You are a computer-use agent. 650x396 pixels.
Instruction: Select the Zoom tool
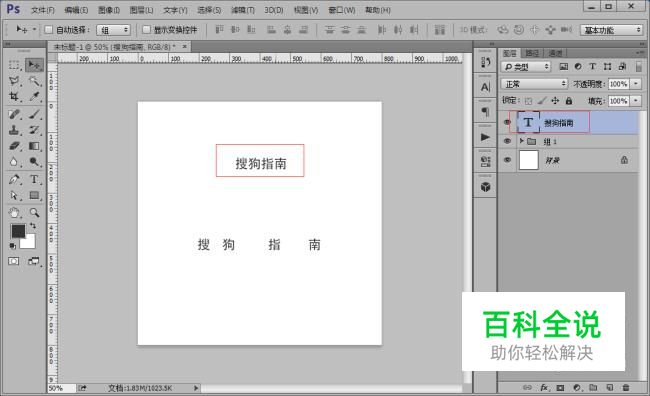34,213
